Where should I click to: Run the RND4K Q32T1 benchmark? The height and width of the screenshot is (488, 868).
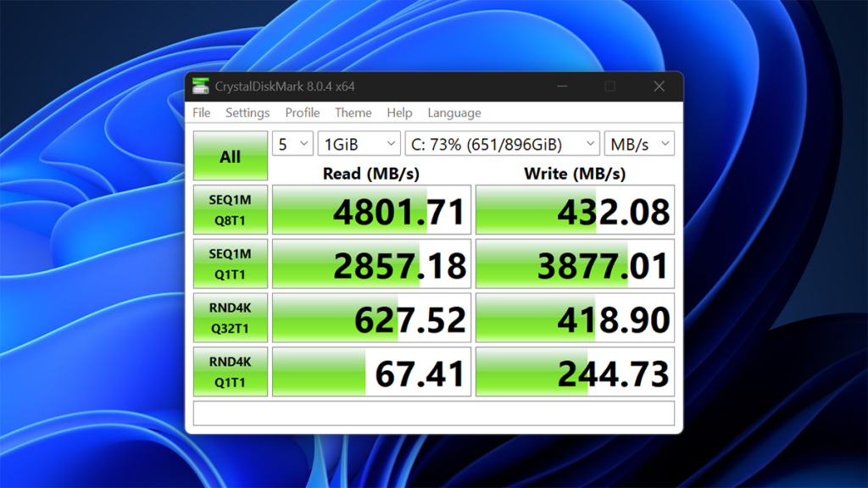point(230,318)
